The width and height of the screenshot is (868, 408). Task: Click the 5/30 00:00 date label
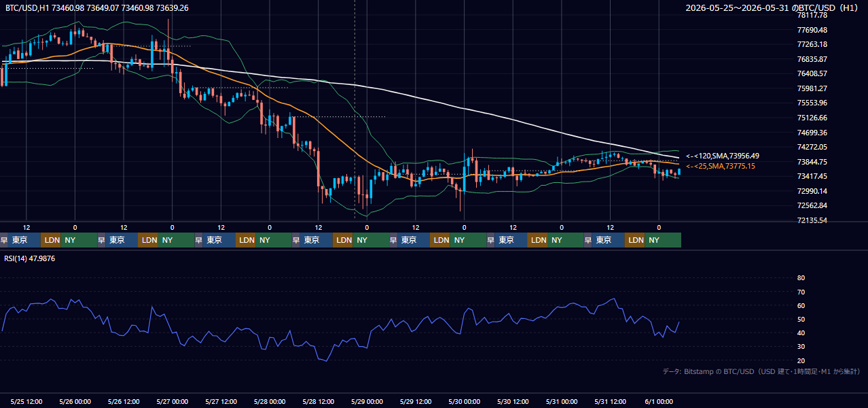[x=465, y=401]
